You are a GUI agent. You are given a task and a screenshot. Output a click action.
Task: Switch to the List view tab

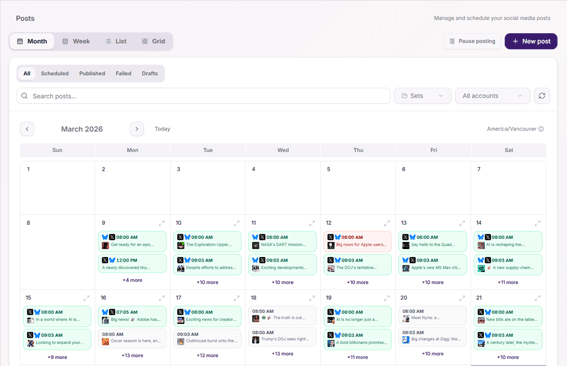click(116, 41)
